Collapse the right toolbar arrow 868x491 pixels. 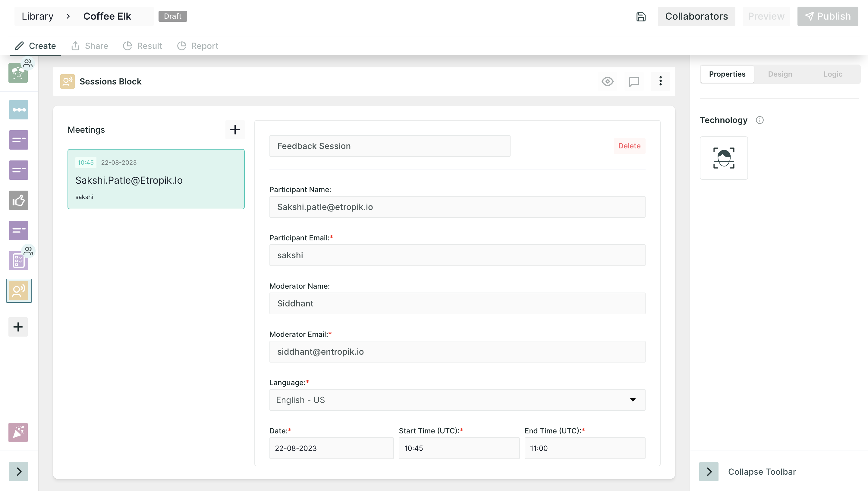(709, 471)
